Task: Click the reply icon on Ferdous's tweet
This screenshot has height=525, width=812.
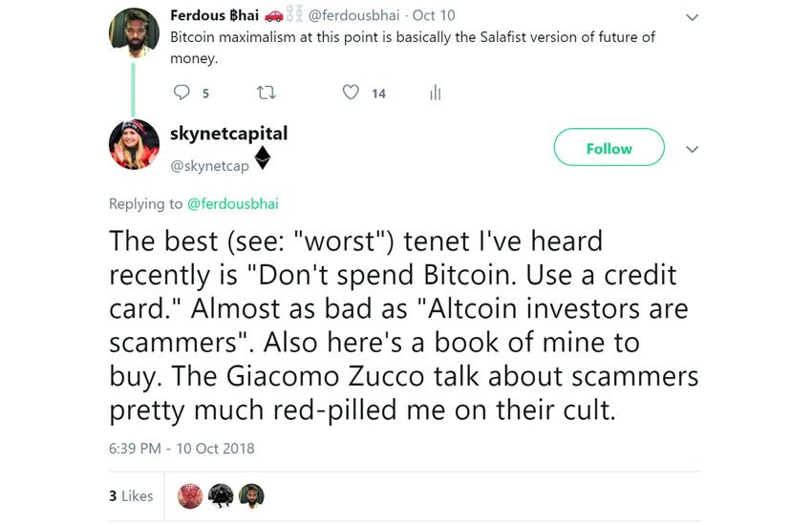Action: [182, 93]
